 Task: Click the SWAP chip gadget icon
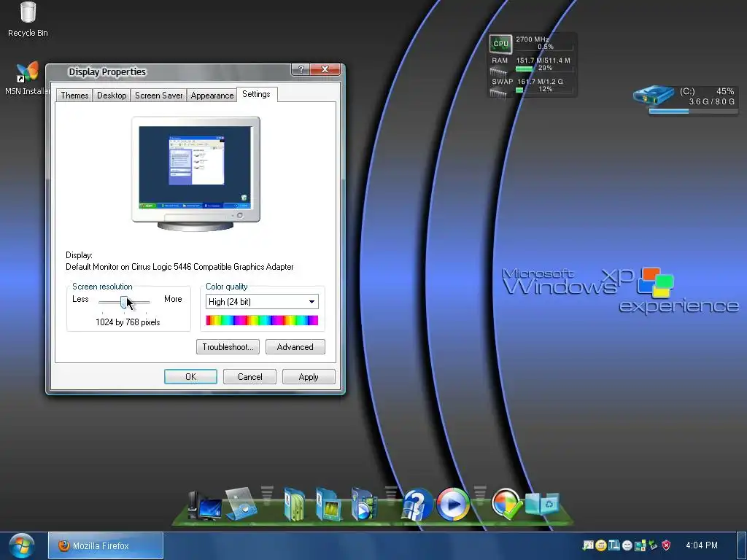coord(498,93)
